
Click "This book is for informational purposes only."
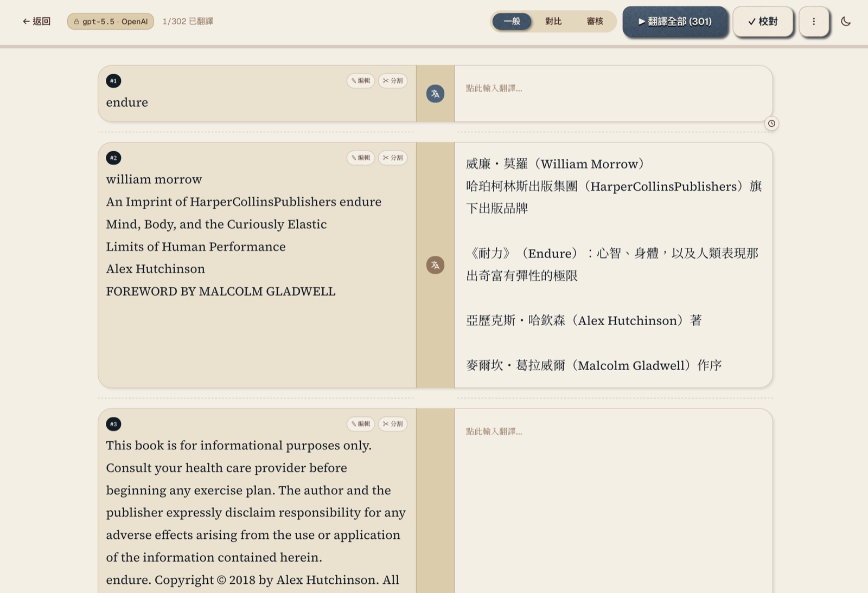tap(239, 446)
